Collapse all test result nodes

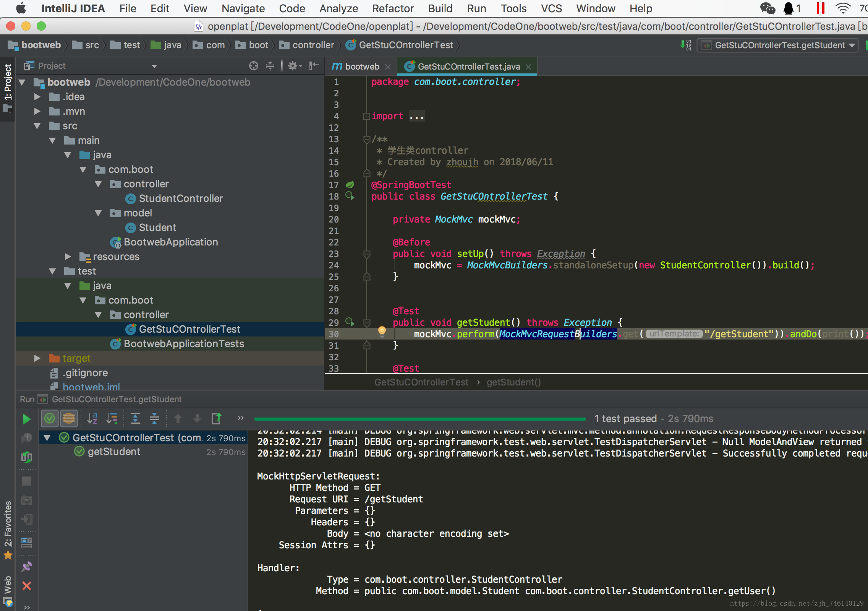click(x=154, y=419)
